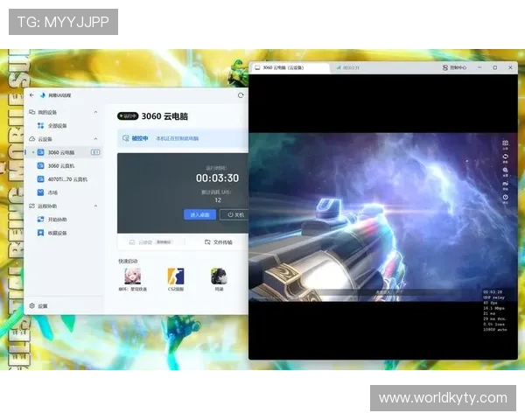This screenshot has height=420, width=525.
Task: Click the power icon on remote side toolbar
Action: pyautogui.click(x=506, y=197)
